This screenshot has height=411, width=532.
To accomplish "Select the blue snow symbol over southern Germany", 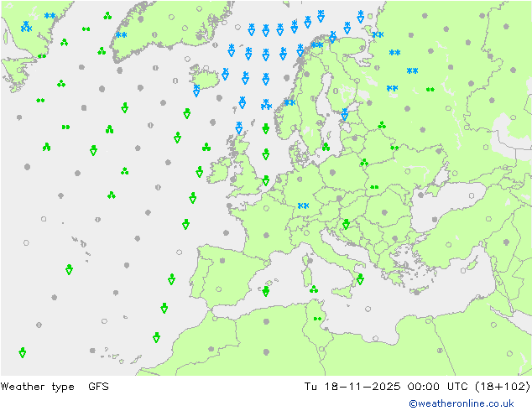I will pyautogui.click(x=303, y=205).
